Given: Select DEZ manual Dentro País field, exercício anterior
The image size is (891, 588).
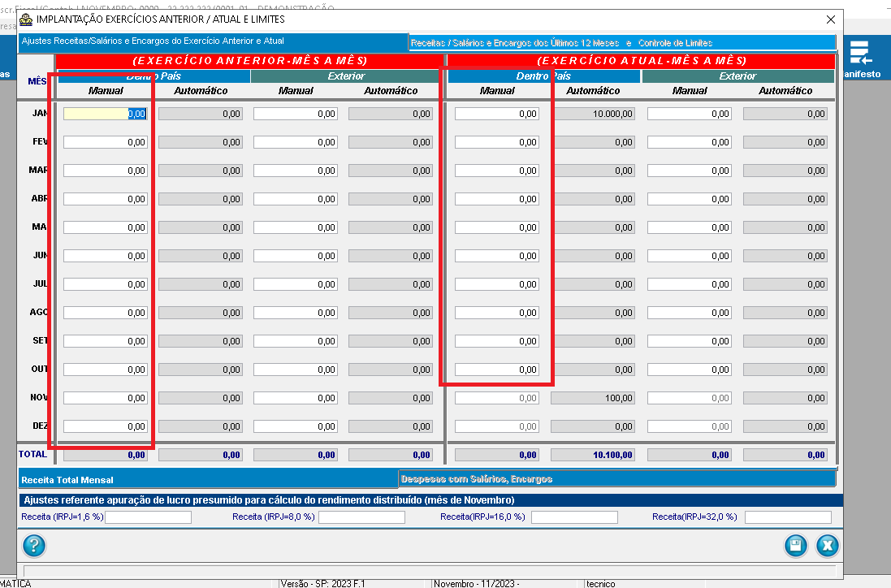Looking at the screenshot, I should [106, 426].
